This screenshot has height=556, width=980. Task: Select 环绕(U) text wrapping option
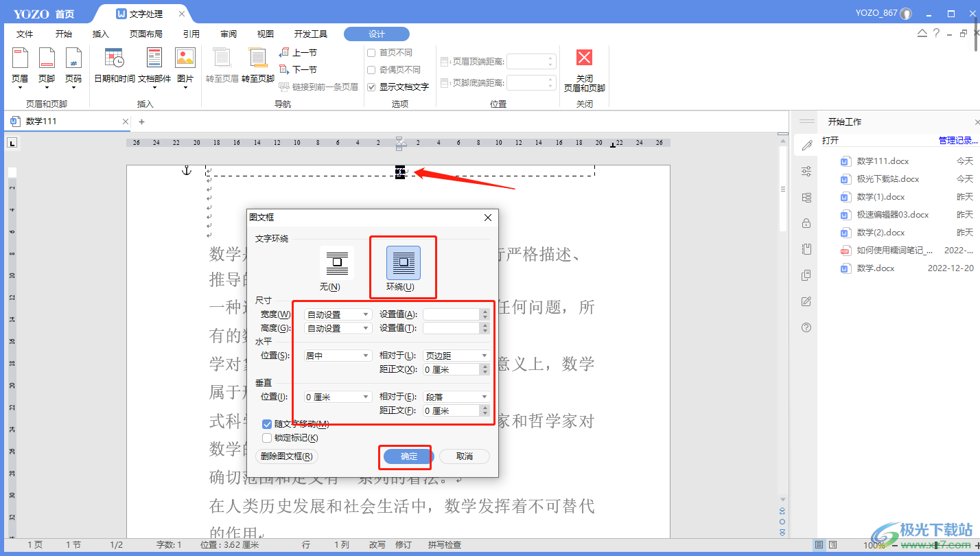[x=403, y=269]
